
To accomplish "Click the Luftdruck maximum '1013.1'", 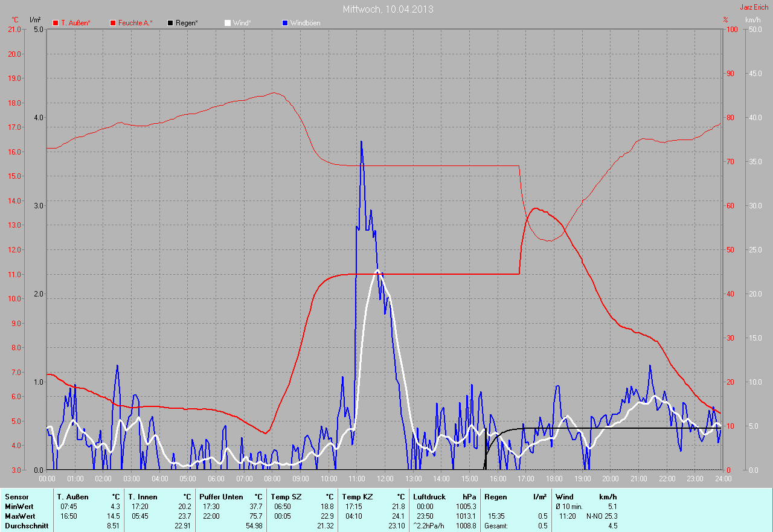I will pos(465,516).
